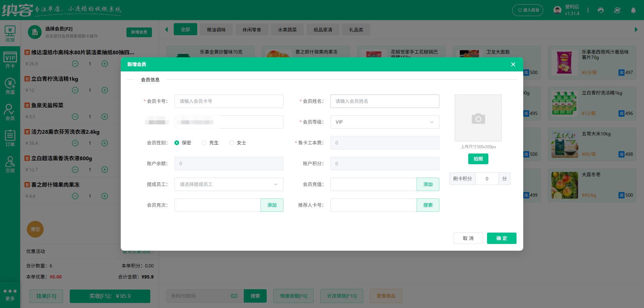Open the 收银 cashier sidebar icon
Screen dimensions: 644x308
tap(10, 34)
